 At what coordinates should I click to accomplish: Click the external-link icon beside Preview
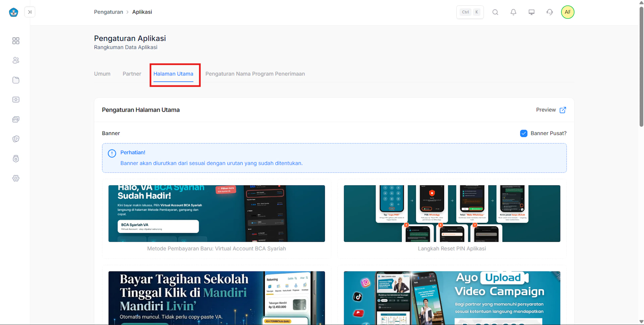(x=563, y=110)
